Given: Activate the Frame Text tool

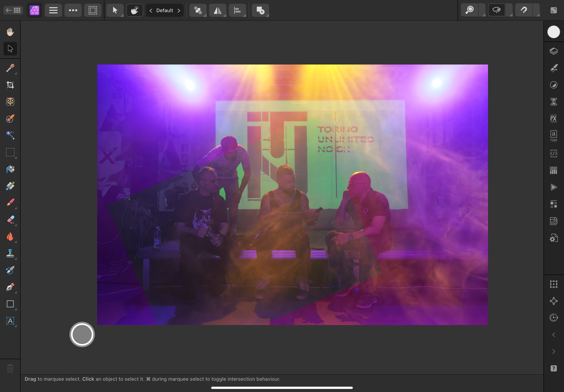Looking at the screenshot, I should [x=10, y=321].
